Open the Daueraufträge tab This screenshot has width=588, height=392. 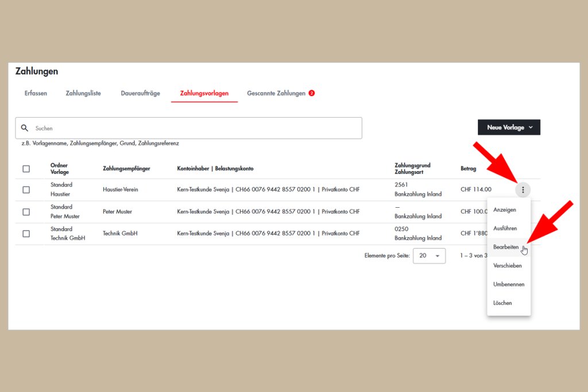tap(140, 92)
